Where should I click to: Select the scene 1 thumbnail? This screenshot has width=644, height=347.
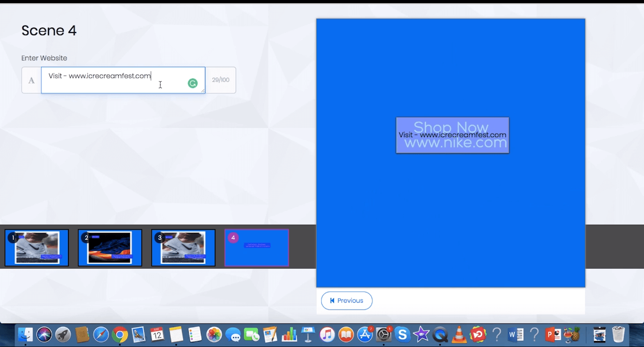click(x=37, y=248)
